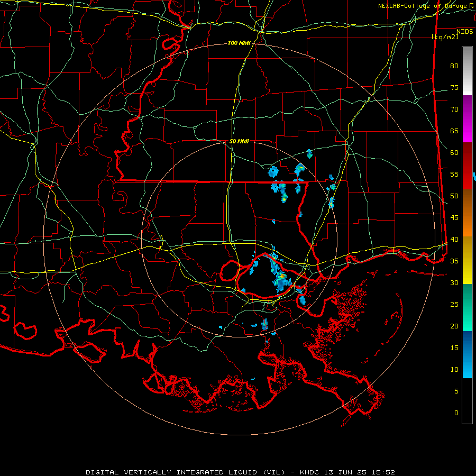The width and height of the screenshot is (476, 476).
Task: Click the [kg/m2] unit label
Action: pos(445,37)
